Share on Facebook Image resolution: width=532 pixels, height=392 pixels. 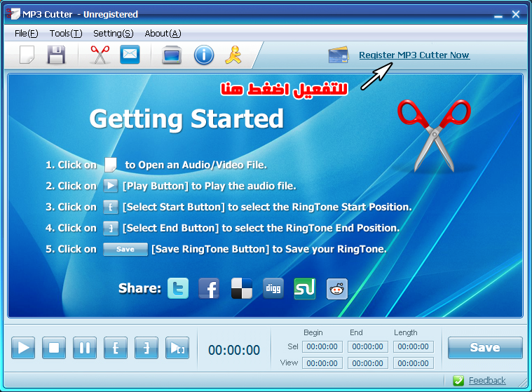pos(209,288)
